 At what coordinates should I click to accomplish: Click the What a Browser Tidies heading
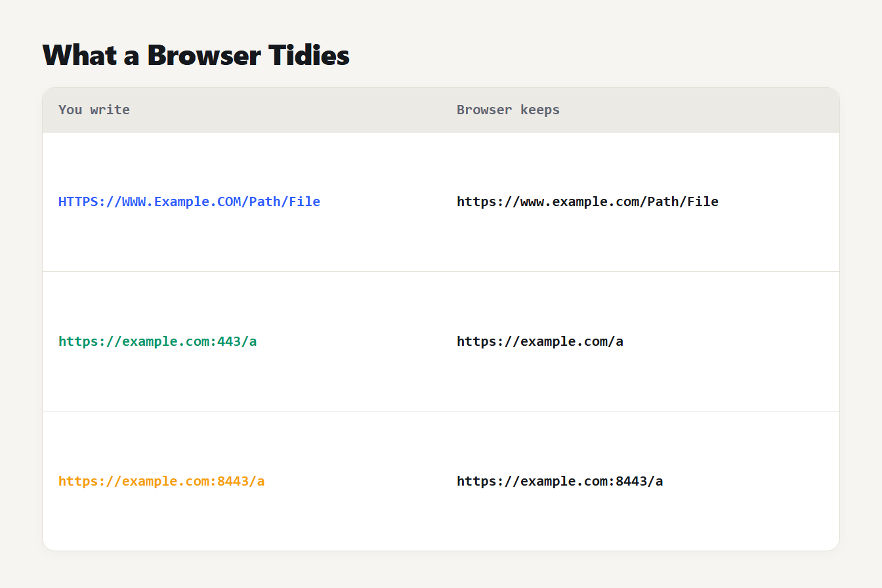(x=196, y=55)
